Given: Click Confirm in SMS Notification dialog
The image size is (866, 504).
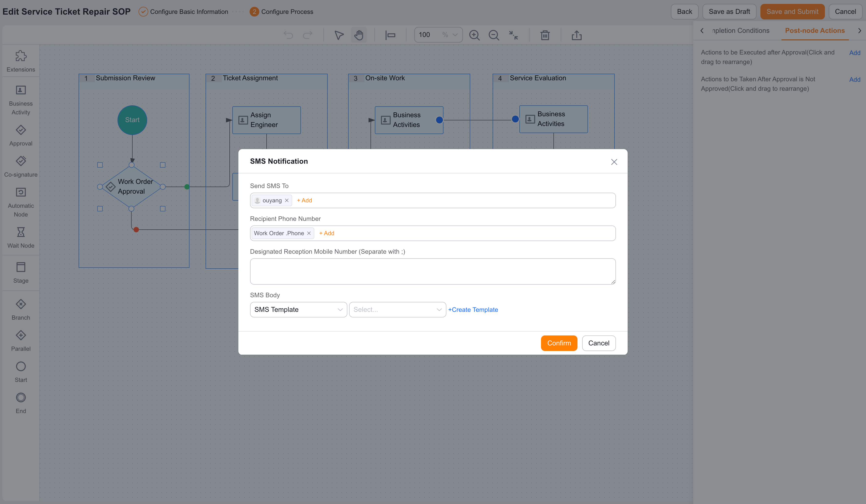Looking at the screenshot, I should (x=559, y=343).
